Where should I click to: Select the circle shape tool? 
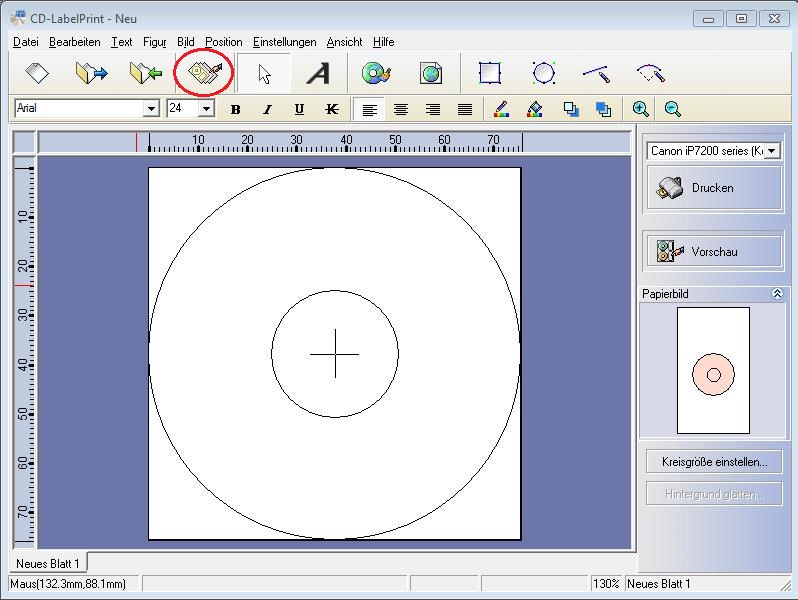click(544, 73)
